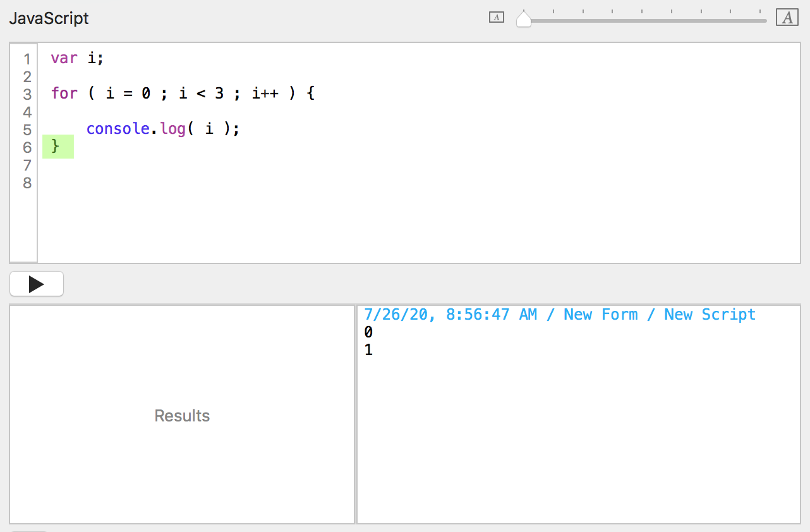Click the '0' console output line
This screenshot has width=810, height=532.
tap(368, 332)
